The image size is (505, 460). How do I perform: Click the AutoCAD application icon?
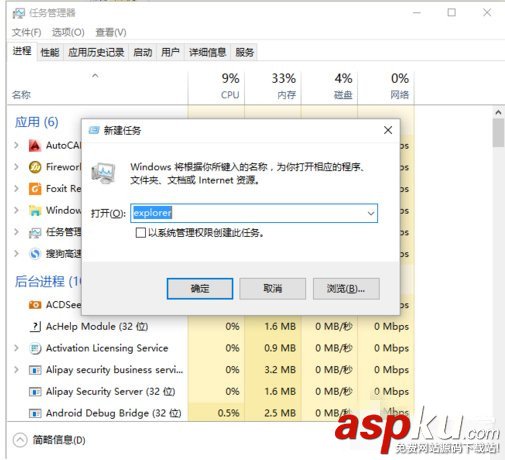coord(35,146)
